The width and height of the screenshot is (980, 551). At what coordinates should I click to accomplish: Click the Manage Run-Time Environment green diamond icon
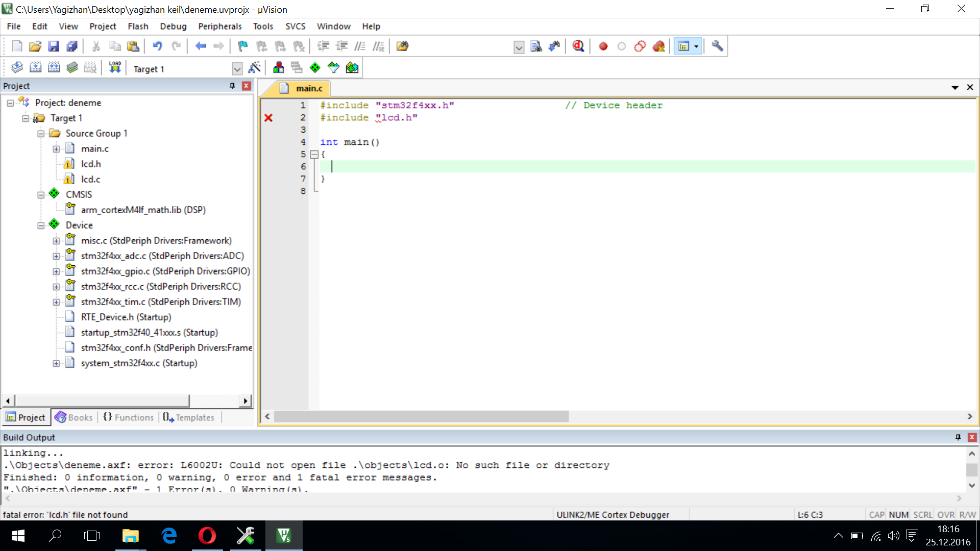pos(315,68)
